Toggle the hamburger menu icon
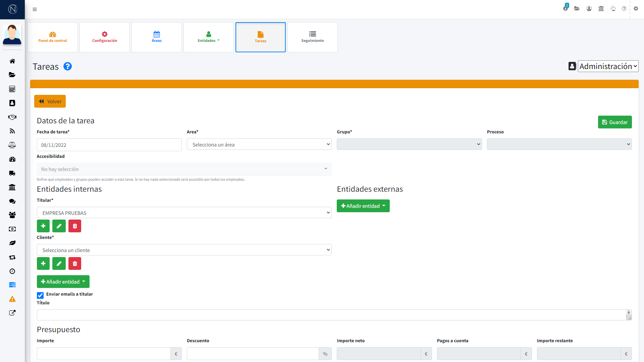 click(35, 9)
